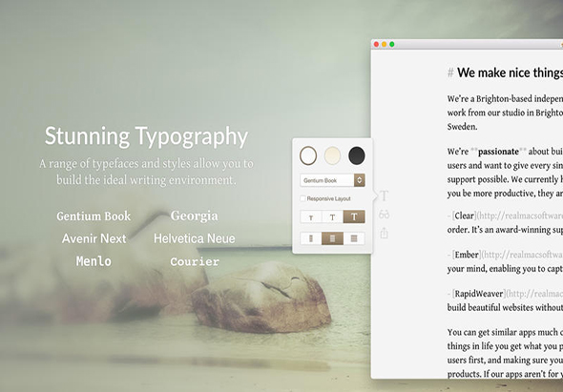Click the "Avenir Next" typeface sample
This screenshot has height=392, width=563.
[94, 238]
